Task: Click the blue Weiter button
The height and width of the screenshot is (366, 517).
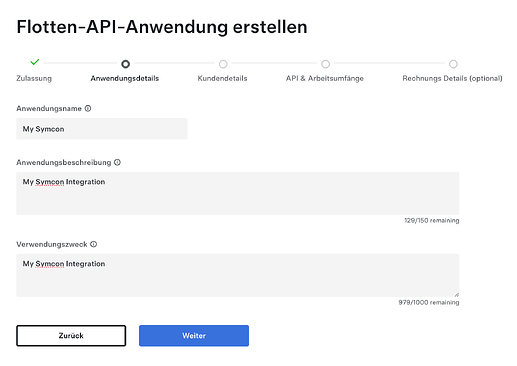Action: 194,336
